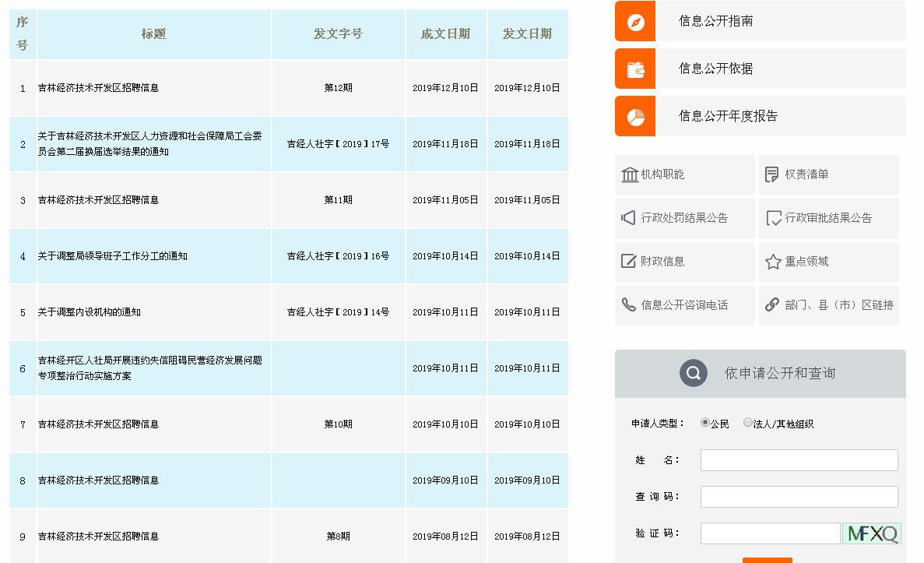Click 发文日期 cell 2019年10月14日
The width and height of the screenshot is (924, 563).
(528, 256)
